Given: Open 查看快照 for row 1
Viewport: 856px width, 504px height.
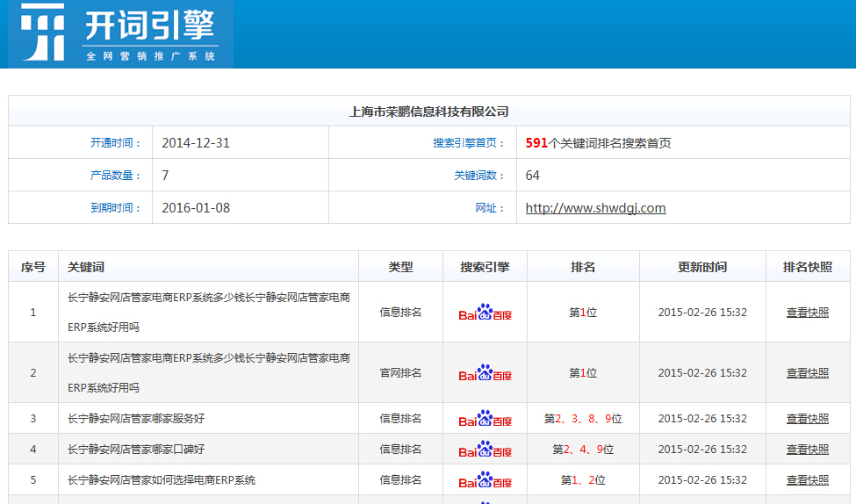Looking at the screenshot, I should (x=808, y=313).
